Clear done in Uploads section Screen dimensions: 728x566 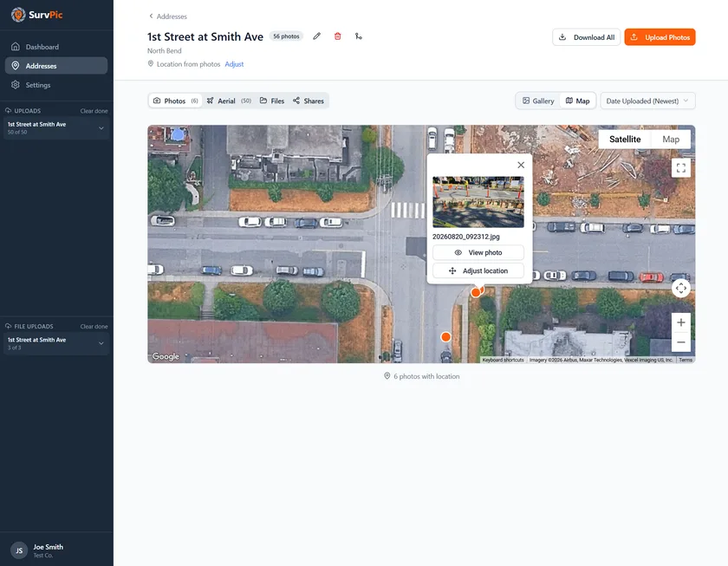coord(94,111)
